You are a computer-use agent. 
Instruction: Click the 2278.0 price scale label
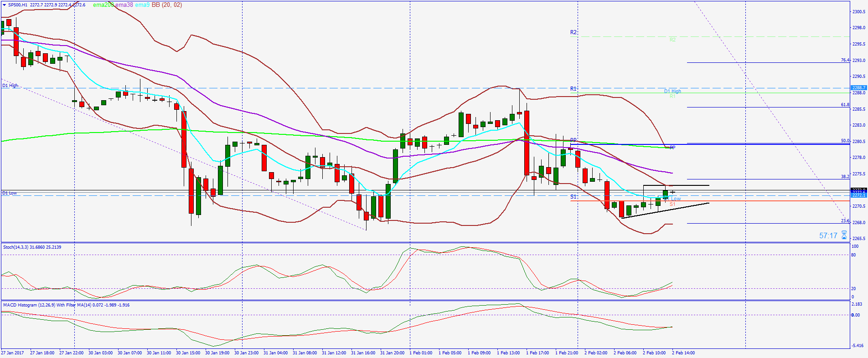859,158
